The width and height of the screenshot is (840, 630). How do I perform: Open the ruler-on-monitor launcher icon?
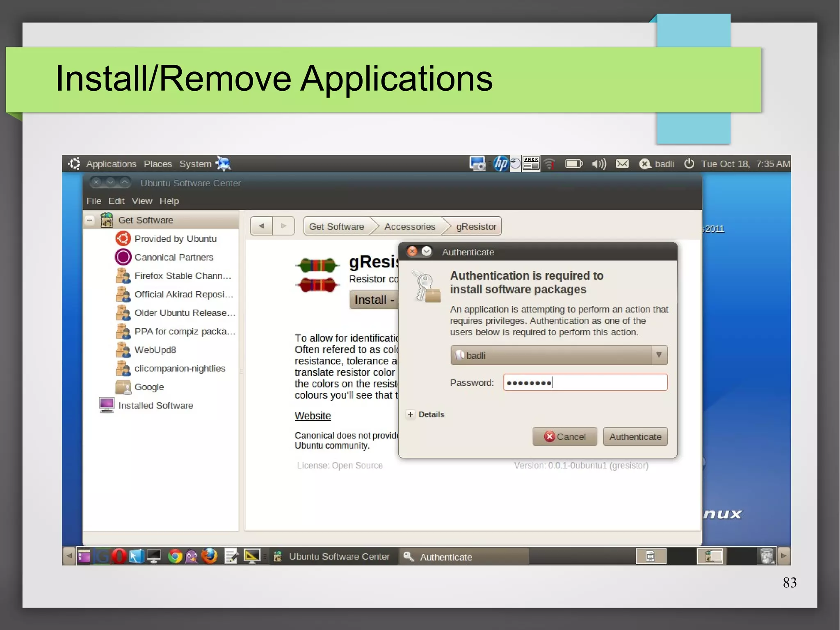(252, 557)
